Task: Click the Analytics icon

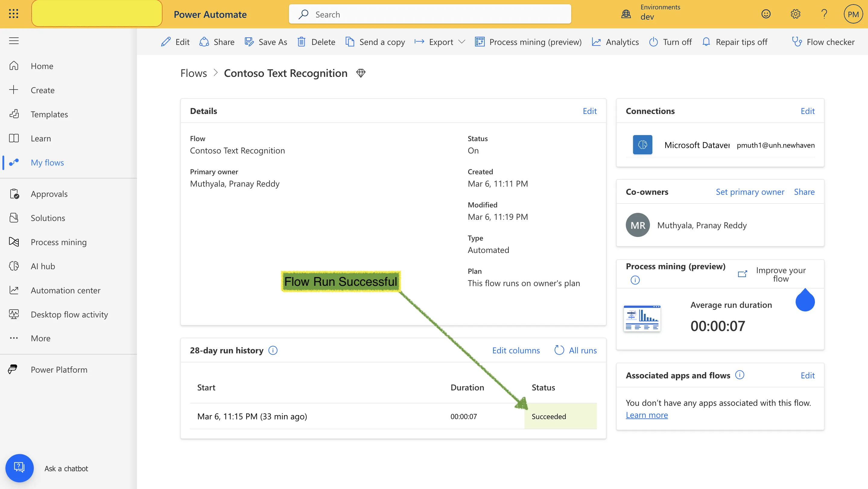Action: [596, 42]
